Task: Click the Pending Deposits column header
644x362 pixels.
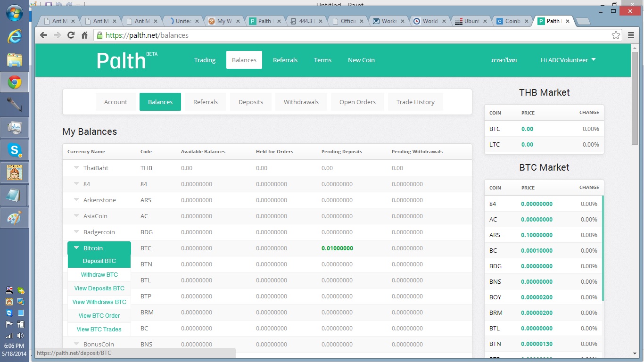Action: [x=342, y=151]
